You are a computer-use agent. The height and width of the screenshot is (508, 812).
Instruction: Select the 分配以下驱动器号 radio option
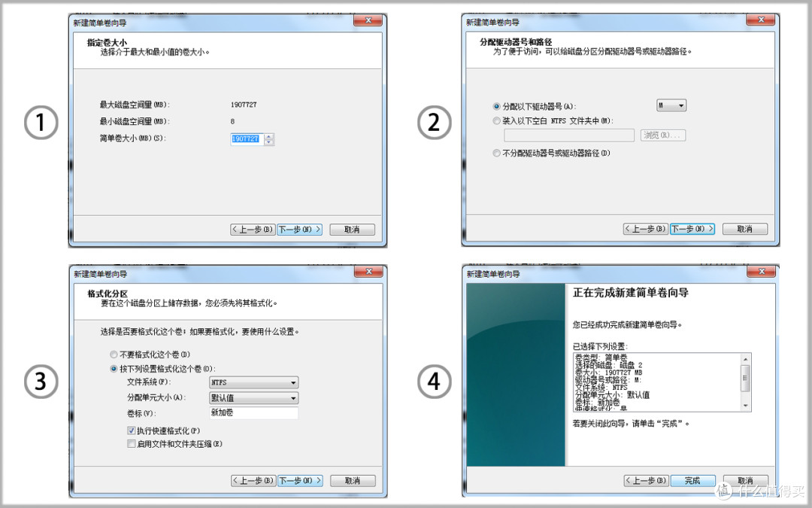(x=497, y=106)
